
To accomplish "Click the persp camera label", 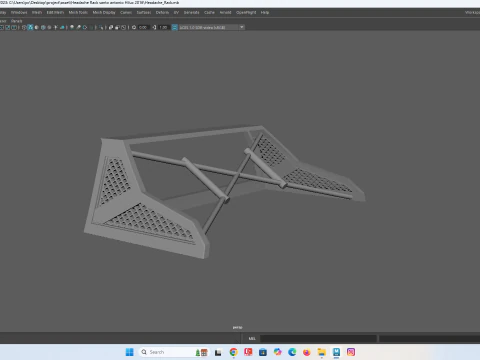I will tap(238, 327).
